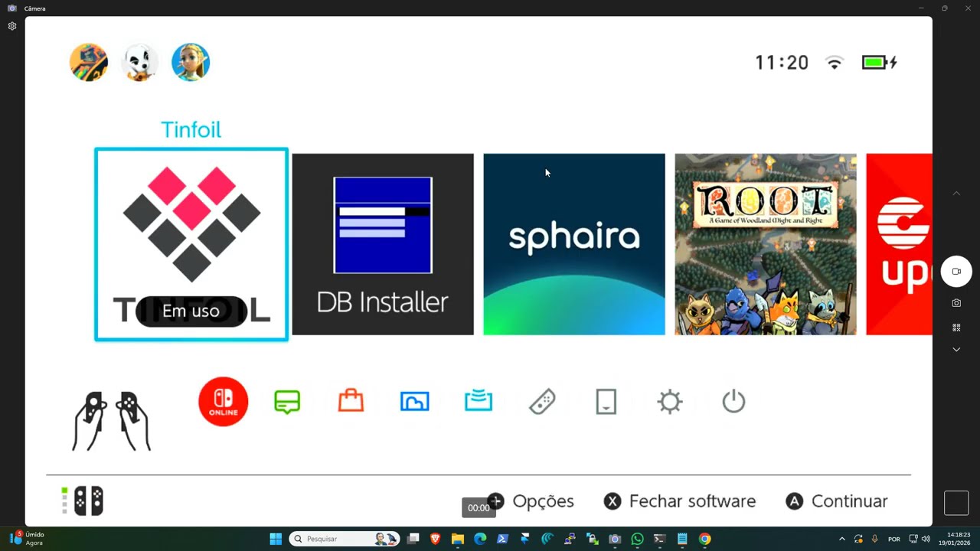Open Camera app settings gear

[12, 26]
